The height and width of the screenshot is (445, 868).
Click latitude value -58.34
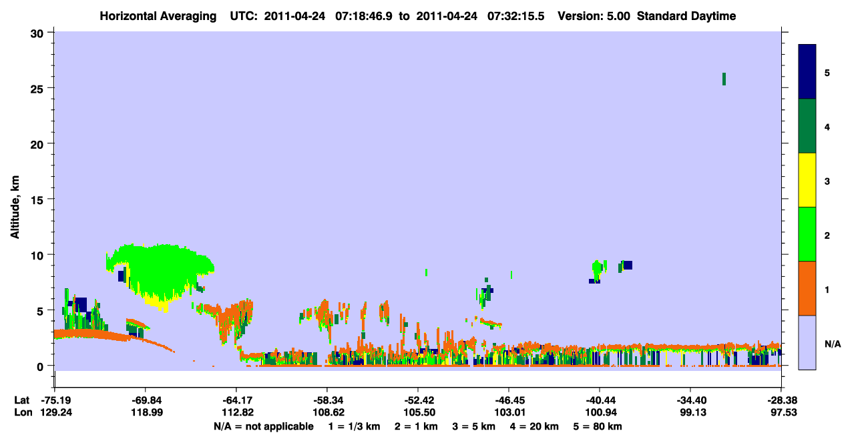[327, 400]
